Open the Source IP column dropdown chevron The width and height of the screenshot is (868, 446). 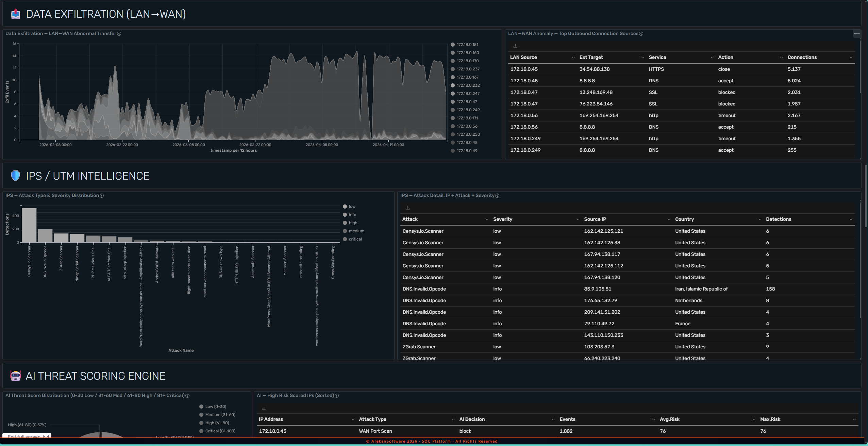[669, 219]
